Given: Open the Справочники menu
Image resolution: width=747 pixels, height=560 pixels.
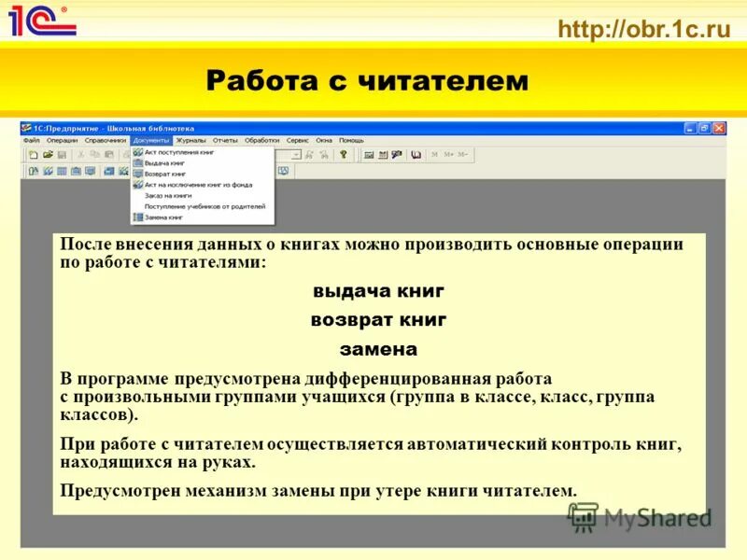Looking at the screenshot, I should 106,141.
